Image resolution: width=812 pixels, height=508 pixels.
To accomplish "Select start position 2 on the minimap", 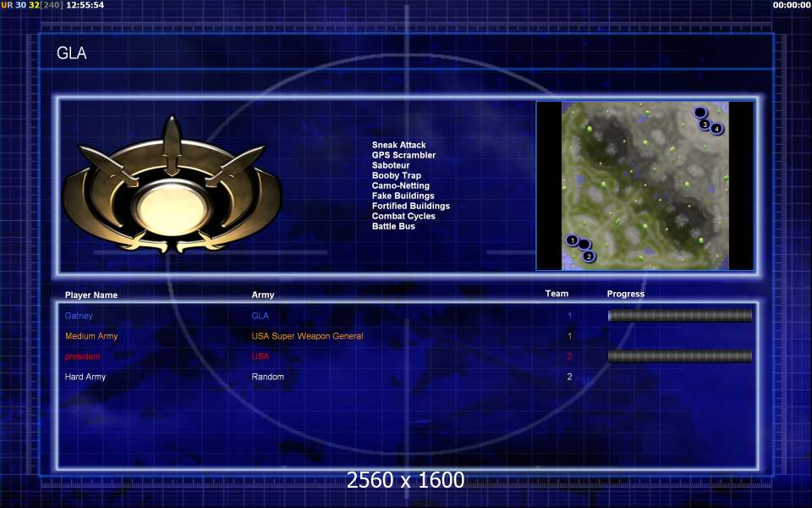I will pos(589,256).
